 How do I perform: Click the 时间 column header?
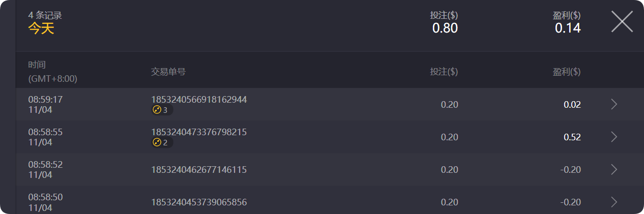pyautogui.click(x=37, y=65)
